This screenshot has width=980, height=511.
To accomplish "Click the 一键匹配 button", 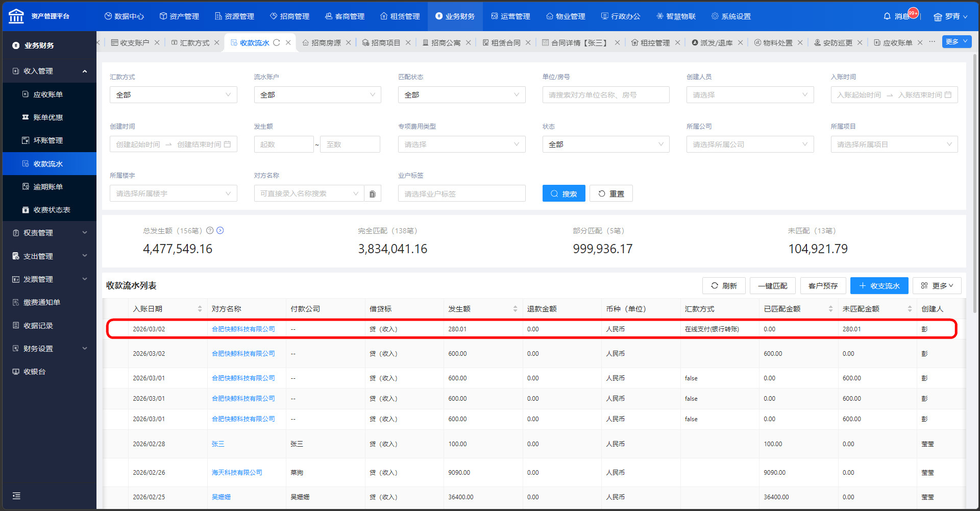I will click(772, 286).
